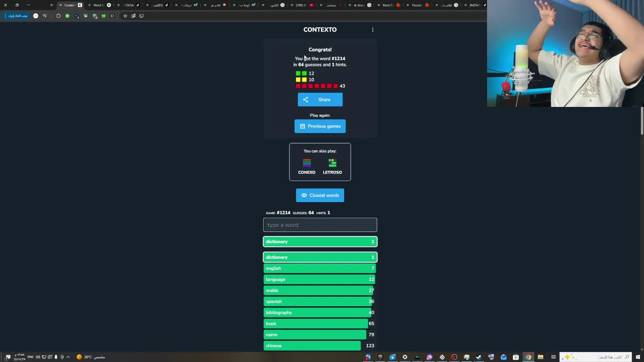Show Closest words
Image resolution: width=644 pixels, height=362 pixels.
click(x=320, y=195)
